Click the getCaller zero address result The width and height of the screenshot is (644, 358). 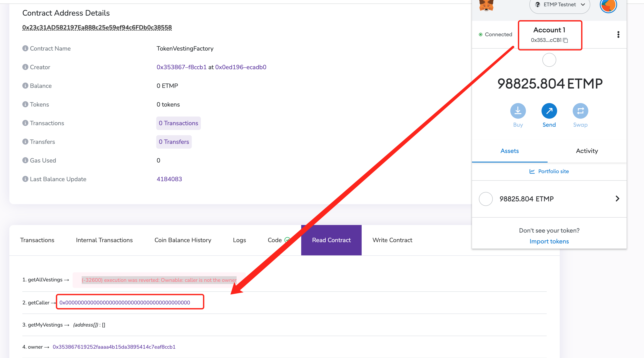125,302
